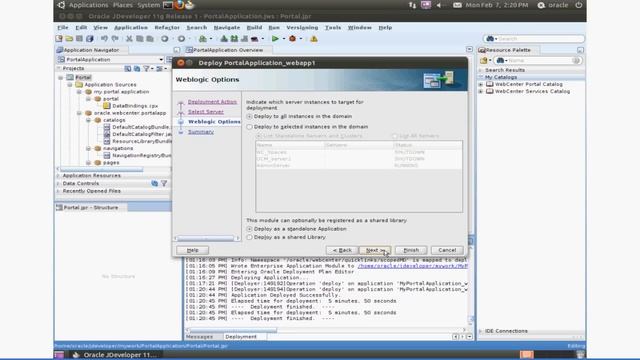Screen dimensions: 640x360
Task: Click the Projects filter funnel icon
Action: click(x=146, y=69)
